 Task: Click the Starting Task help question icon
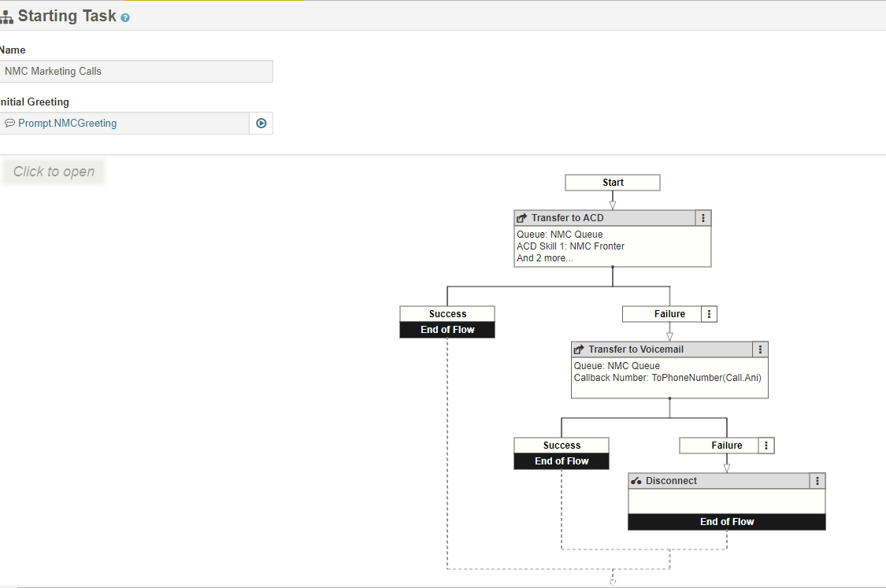(125, 18)
